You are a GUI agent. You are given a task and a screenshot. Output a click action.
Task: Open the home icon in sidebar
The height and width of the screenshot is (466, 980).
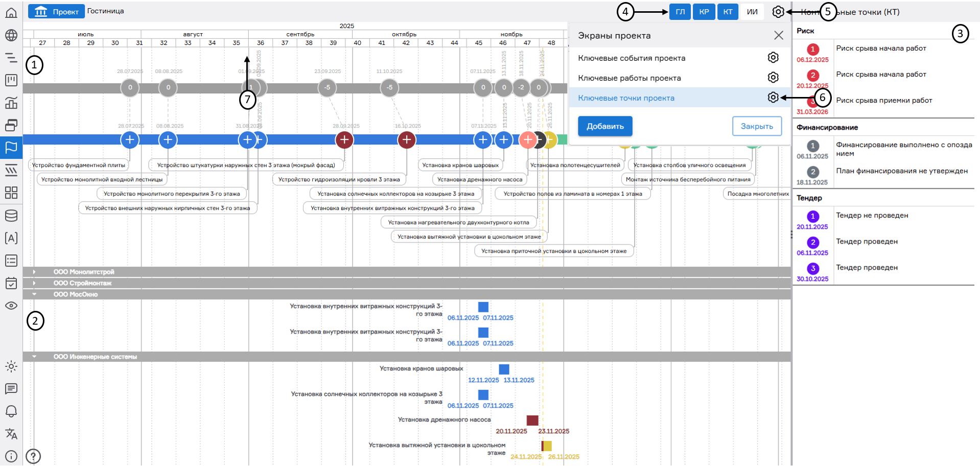pos(11,12)
